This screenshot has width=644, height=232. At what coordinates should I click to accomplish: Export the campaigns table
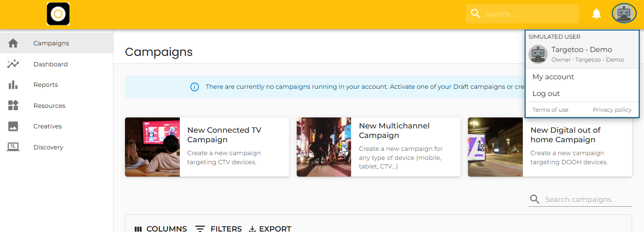270,229
